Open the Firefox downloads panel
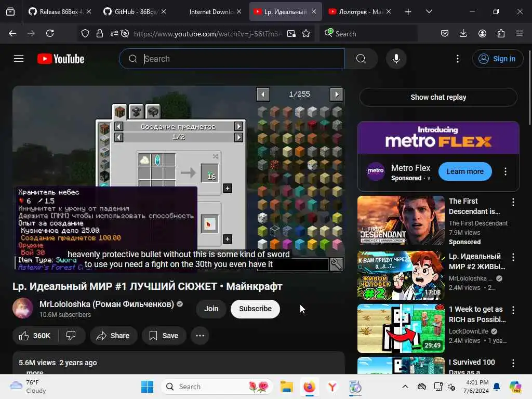 (x=463, y=33)
